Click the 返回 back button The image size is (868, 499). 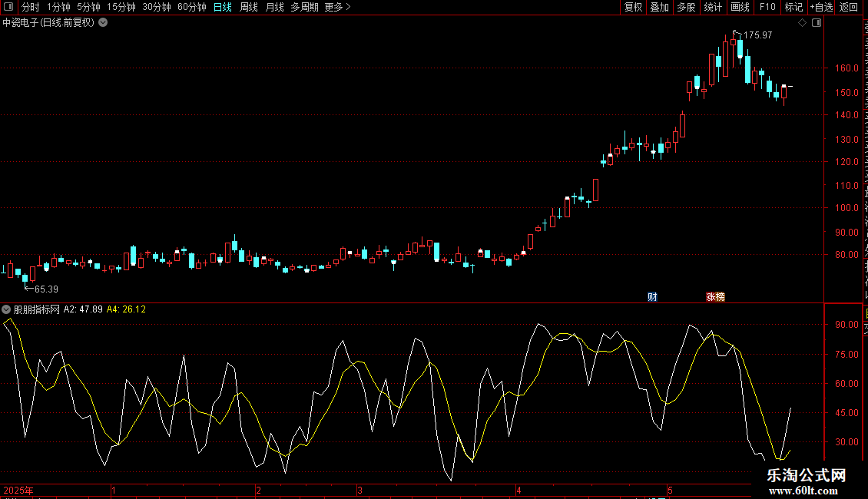(x=849, y=7)
